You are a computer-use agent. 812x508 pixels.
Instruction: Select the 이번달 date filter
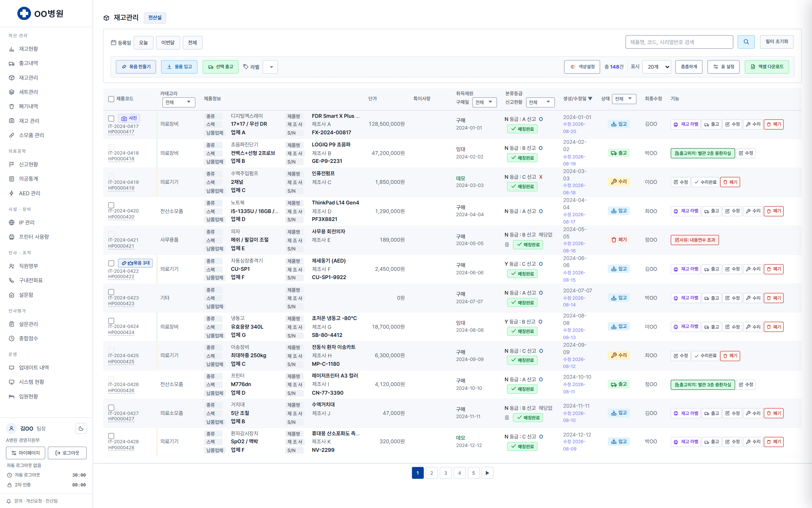point(168,43)
